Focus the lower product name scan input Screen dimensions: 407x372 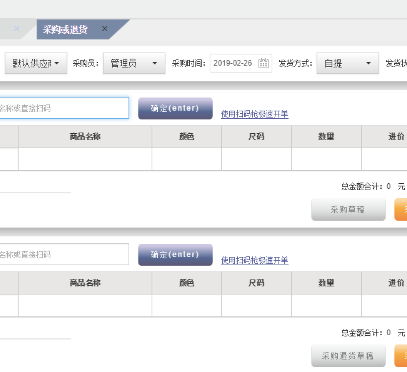click(x=64, y=254)
